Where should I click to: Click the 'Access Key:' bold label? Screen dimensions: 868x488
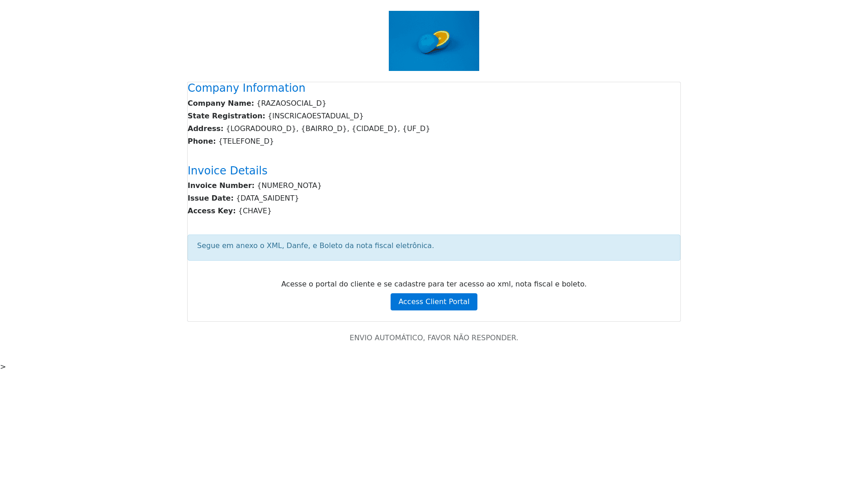click(x=212, y=211)
